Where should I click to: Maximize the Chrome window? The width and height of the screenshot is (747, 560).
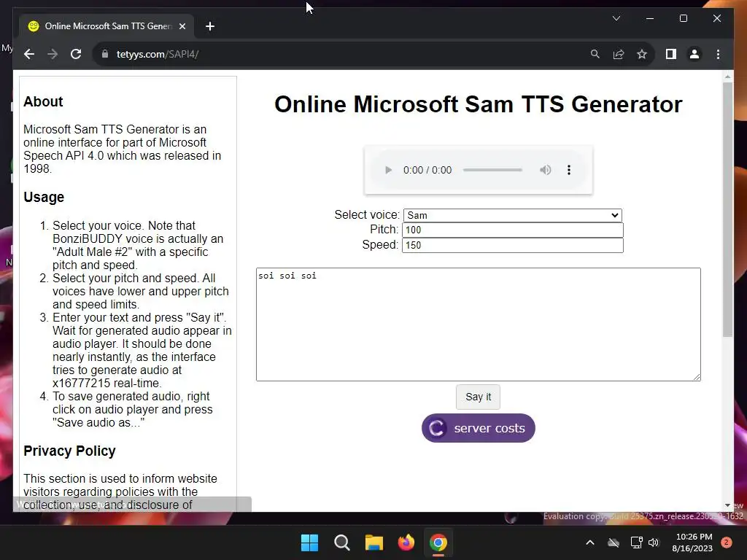pyautogui.click(x=683, y=18)
